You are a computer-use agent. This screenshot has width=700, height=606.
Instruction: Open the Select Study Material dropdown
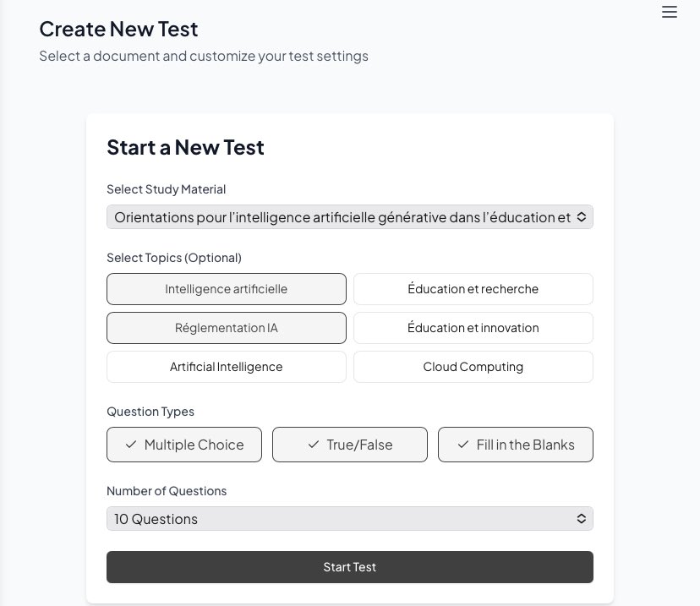point(342,217)
